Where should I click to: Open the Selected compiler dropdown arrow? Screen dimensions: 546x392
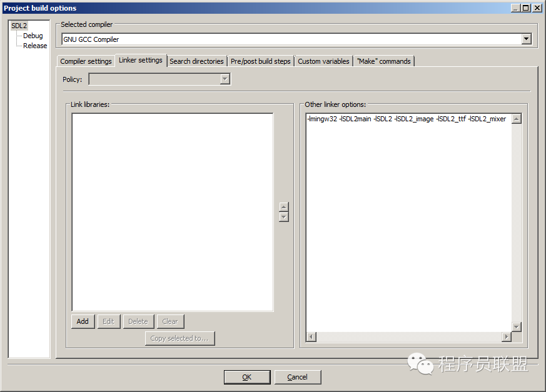click(x=527, y=39)
